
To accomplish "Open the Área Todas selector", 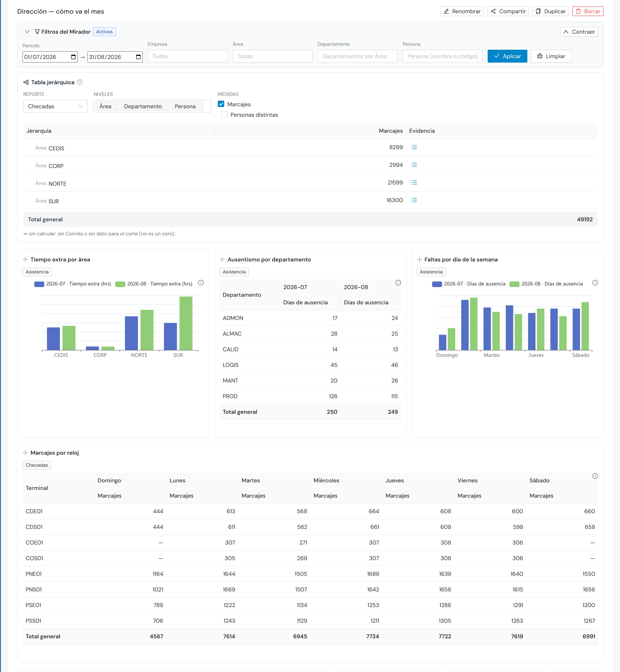I will click(x=273, y=56).
